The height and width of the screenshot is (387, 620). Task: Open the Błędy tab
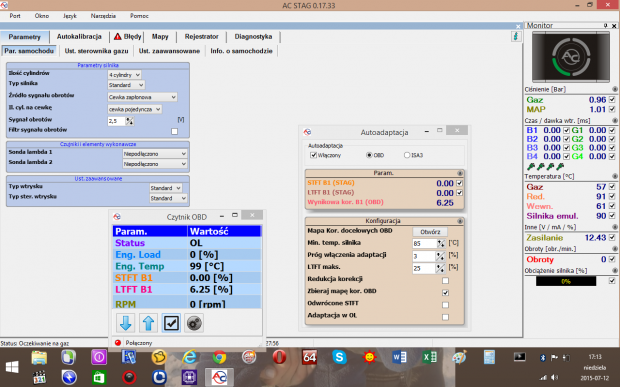(128, 36)
